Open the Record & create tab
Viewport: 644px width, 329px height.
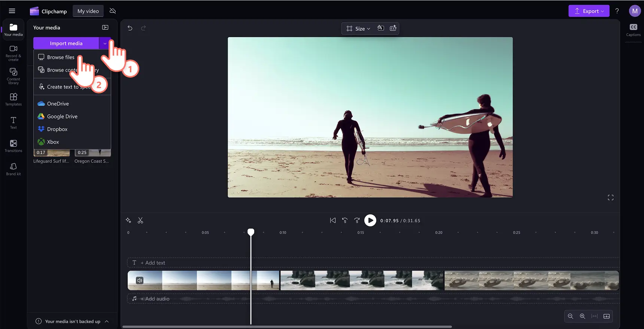(13, 53)
